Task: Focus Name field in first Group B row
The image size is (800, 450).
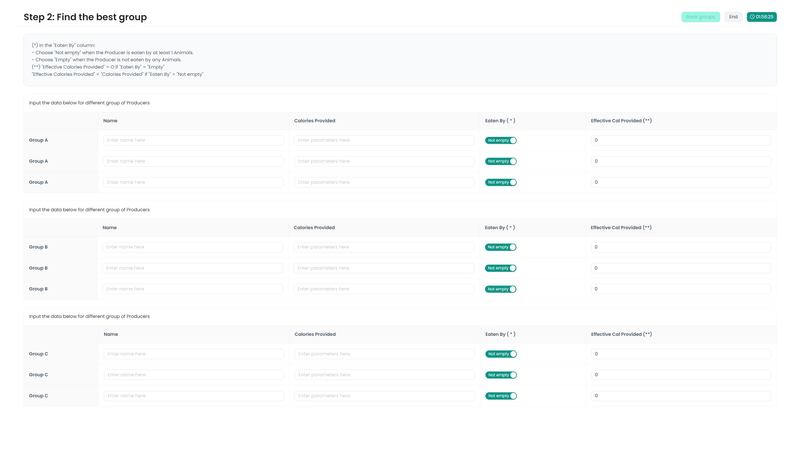Action: pyautogui.click(x=193, y=247)
